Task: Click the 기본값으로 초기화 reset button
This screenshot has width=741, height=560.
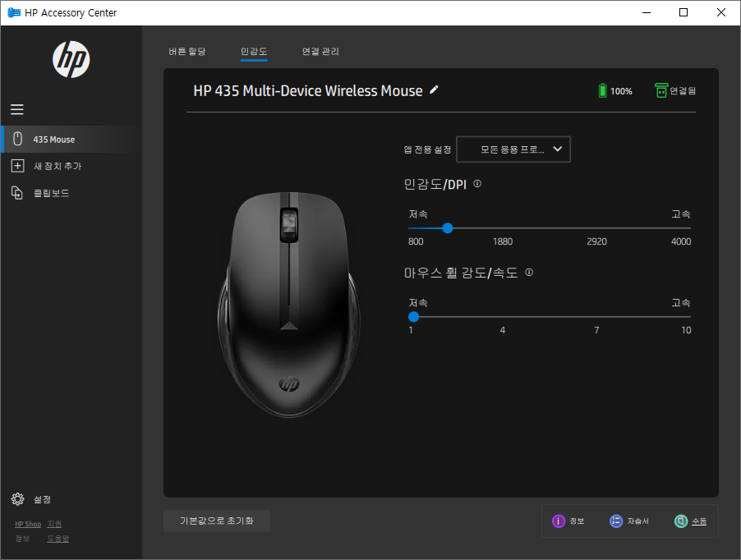Action: pos(217,521)
